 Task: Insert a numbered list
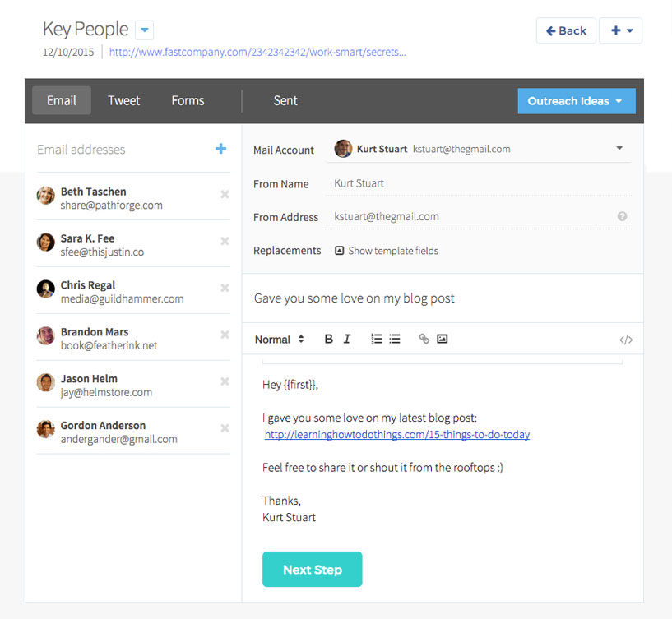click(x=376, y=339)
